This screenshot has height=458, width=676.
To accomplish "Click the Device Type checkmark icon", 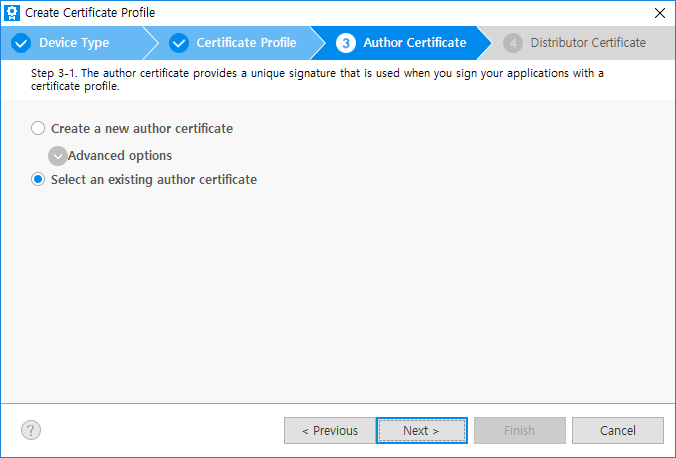I will point(21,43).
